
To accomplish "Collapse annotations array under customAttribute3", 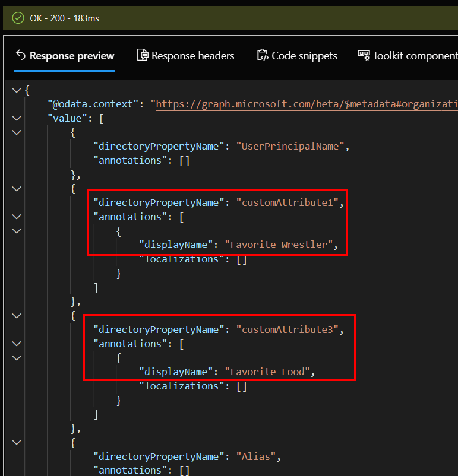I will [16, 344].
